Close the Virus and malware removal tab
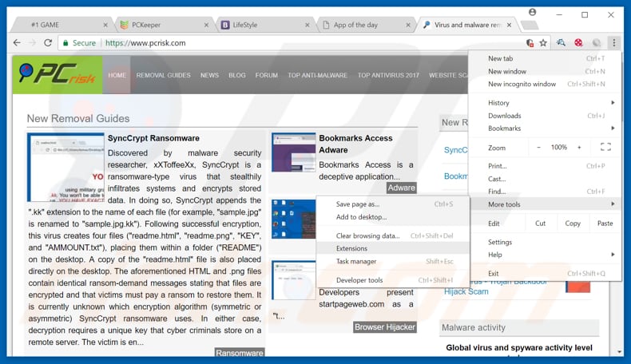This screenshot has height=364, width=631. [x=509, y=25]
